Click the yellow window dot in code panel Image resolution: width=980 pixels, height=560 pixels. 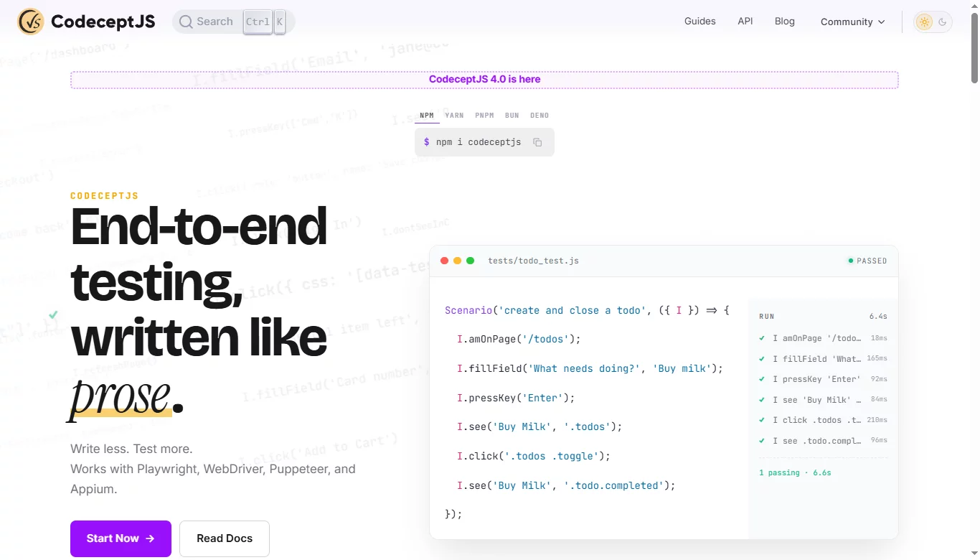[x=458, y=261]
